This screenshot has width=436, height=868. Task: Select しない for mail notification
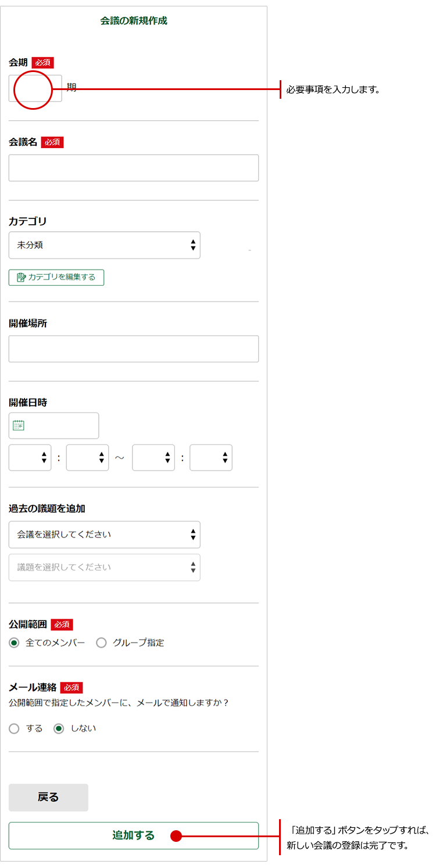(59, 729)
